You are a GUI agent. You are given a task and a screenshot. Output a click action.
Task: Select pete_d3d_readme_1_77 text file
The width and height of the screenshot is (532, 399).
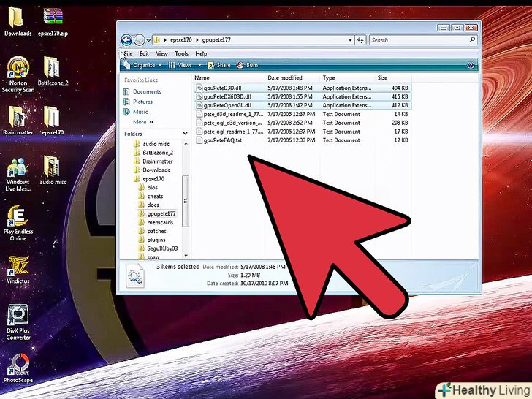coord(303,114)
